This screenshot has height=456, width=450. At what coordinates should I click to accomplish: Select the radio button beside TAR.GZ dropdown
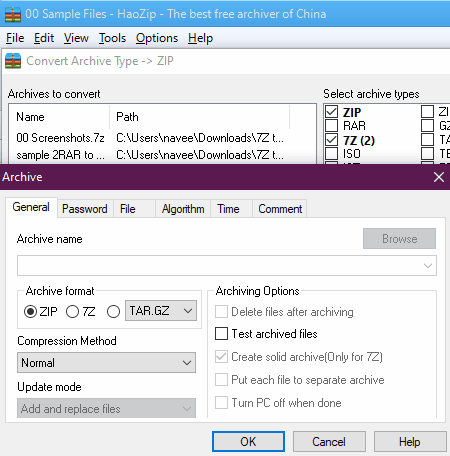coord(113,312)
